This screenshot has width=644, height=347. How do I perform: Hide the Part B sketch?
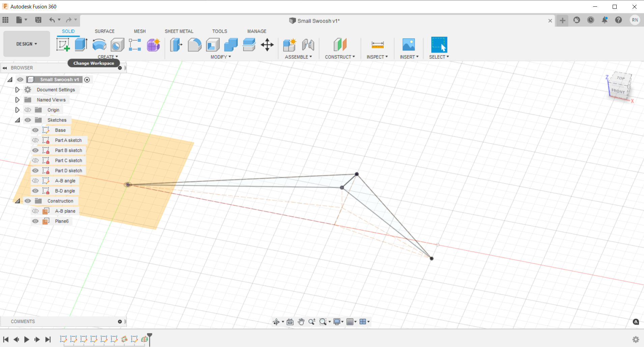[35, 150]
